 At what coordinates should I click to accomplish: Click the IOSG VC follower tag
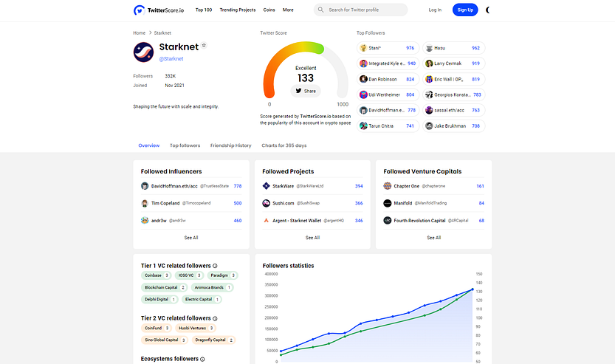(189, 275)
